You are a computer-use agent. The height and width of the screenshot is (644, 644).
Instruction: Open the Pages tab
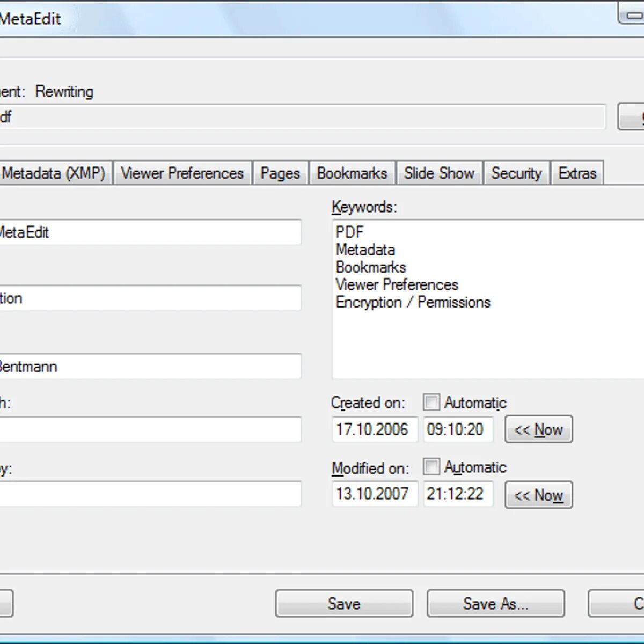[280, 173]
